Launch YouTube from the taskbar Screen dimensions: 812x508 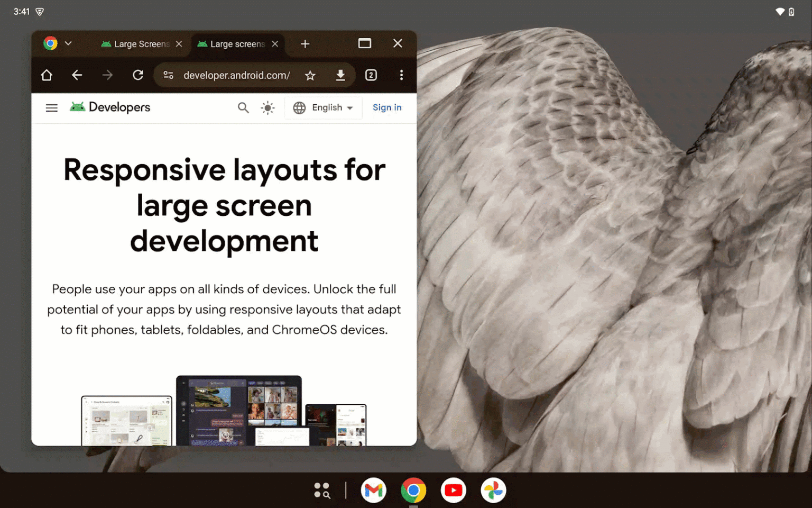tap(453, 490)
